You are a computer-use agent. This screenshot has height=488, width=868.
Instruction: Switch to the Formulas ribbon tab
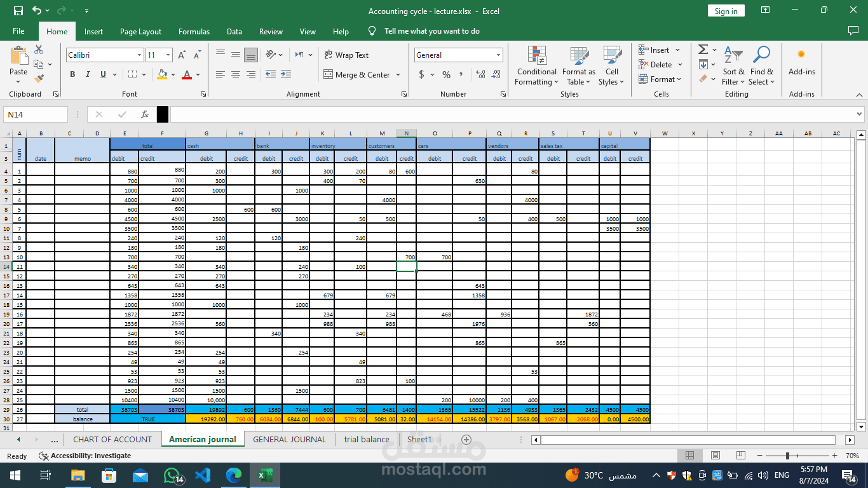(194, 31)
